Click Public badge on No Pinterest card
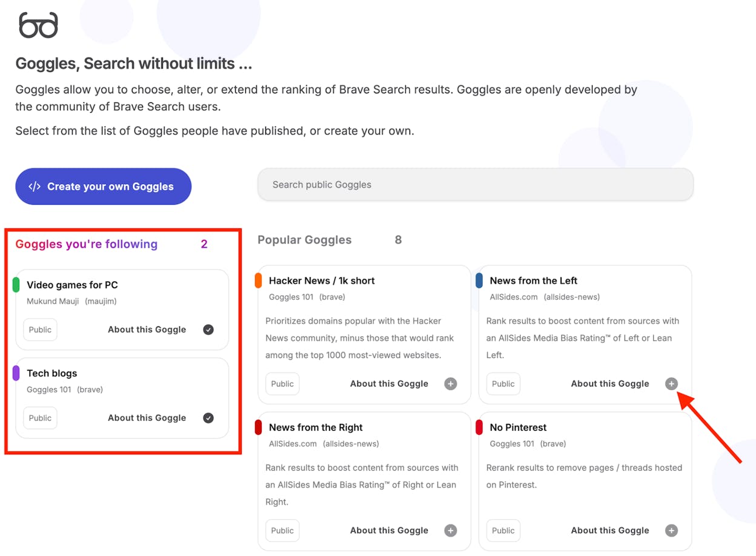The image size is (756, 556). pyautogui.click(x=503, y=531)
